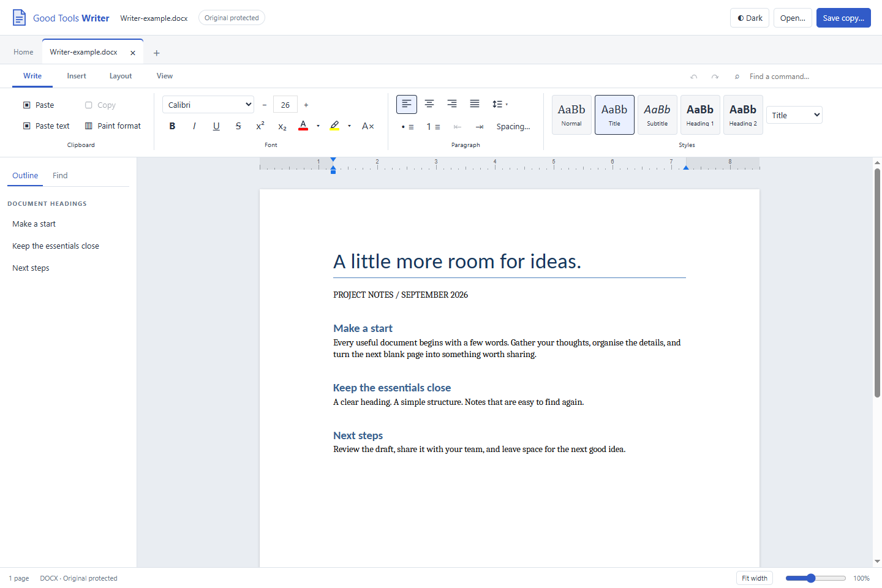Image resolution: width=882 pixels, height=588 pixels.
Task: Click the Paste clipboard icon button
Action: 39,105
